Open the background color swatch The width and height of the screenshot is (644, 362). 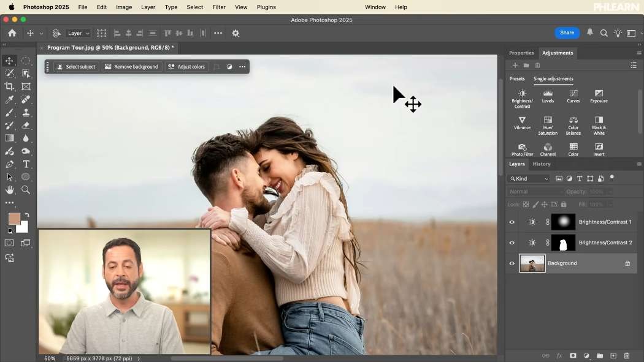pos(23,228)
